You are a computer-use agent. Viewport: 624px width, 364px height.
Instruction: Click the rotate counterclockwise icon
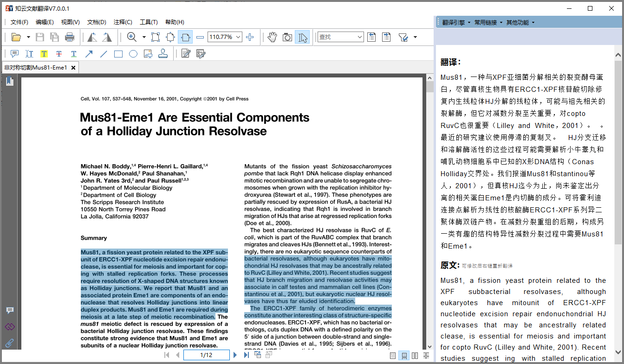[x=92, y=37]
